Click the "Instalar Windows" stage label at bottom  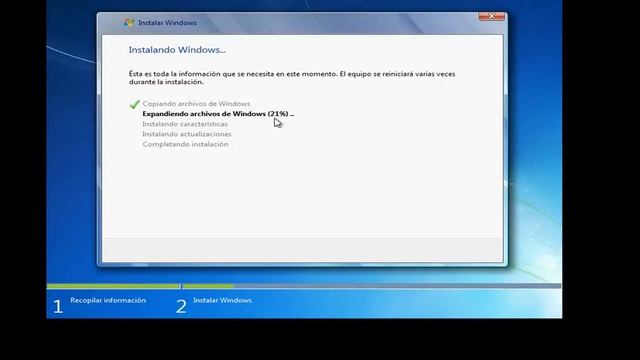(x=222, y=300)
